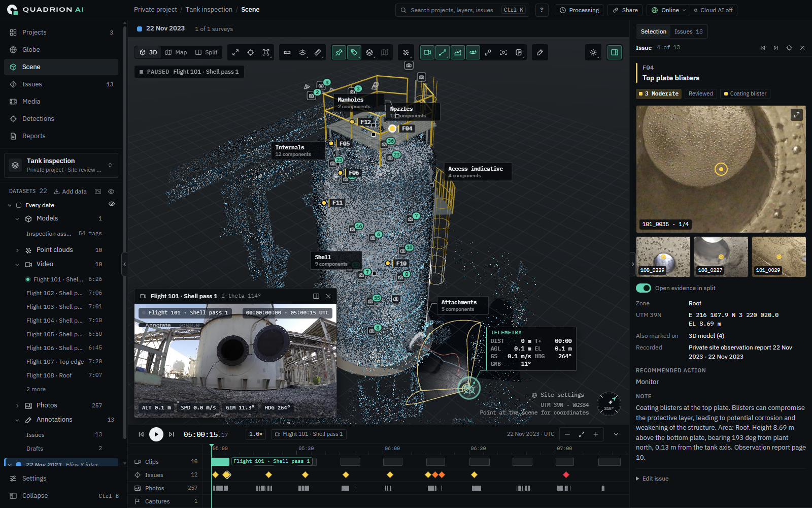
Task: Click the locate issue target icon
Action: pyautogui.click(x=789, y=48)
